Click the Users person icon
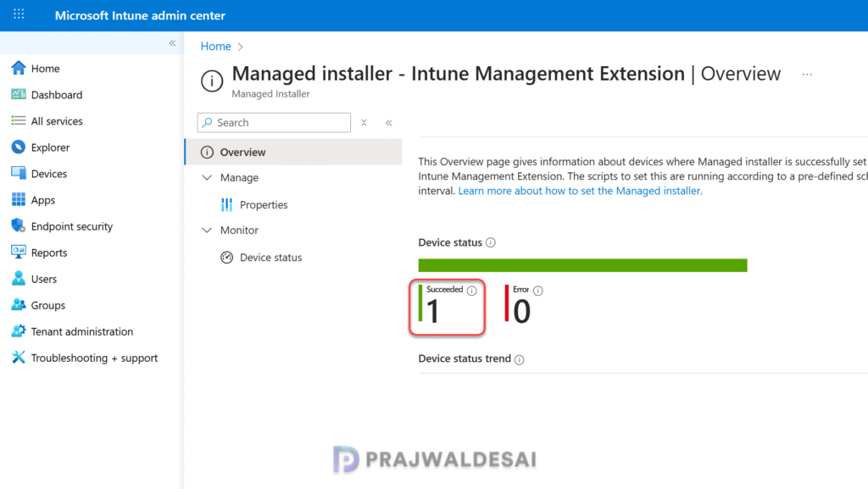Screen dimensions: 868x489 [x=19, y=278]
